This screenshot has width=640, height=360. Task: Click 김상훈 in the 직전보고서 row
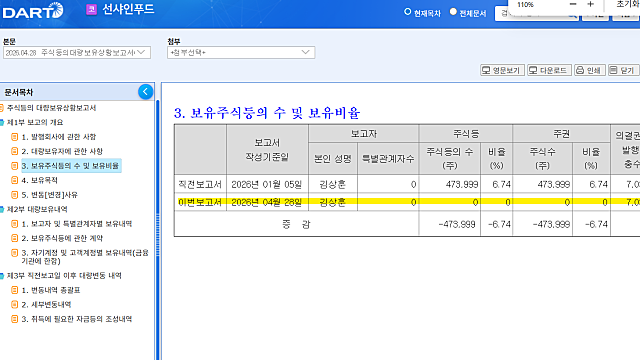333,184
